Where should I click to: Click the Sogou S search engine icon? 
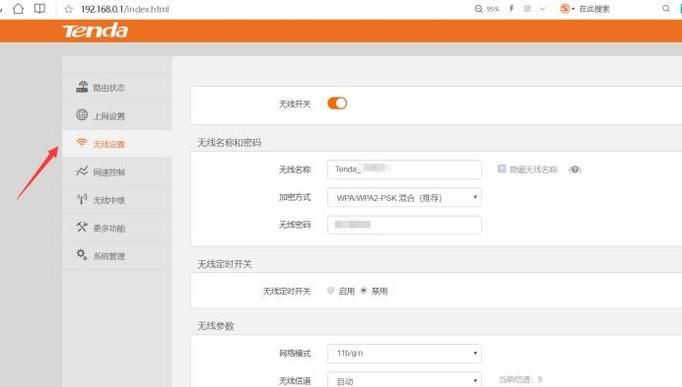pos(565,9)
